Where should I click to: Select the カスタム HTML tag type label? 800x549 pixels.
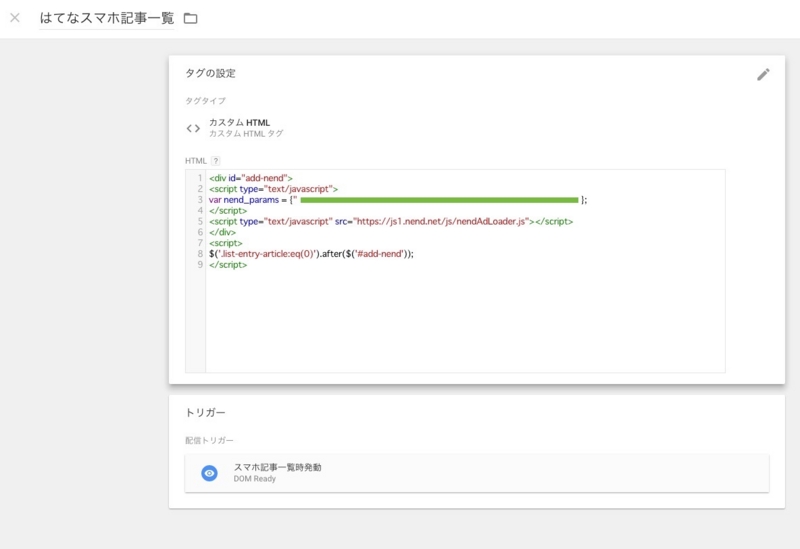click(x=239, y=122)
